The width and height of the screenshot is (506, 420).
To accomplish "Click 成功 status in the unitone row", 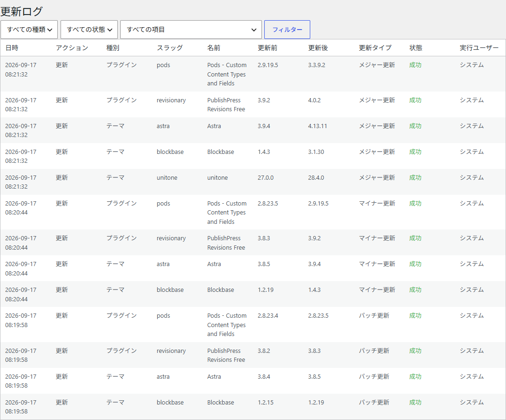I will click(415, 177).
